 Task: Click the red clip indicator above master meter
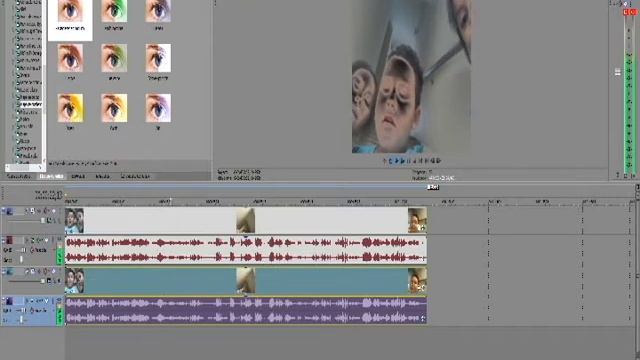point(630,12)
